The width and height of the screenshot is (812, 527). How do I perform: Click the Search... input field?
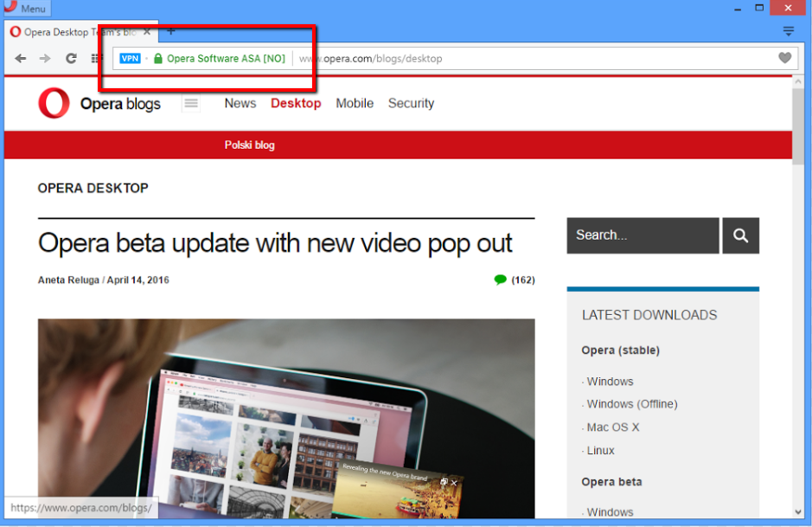(x=643, y=235)
